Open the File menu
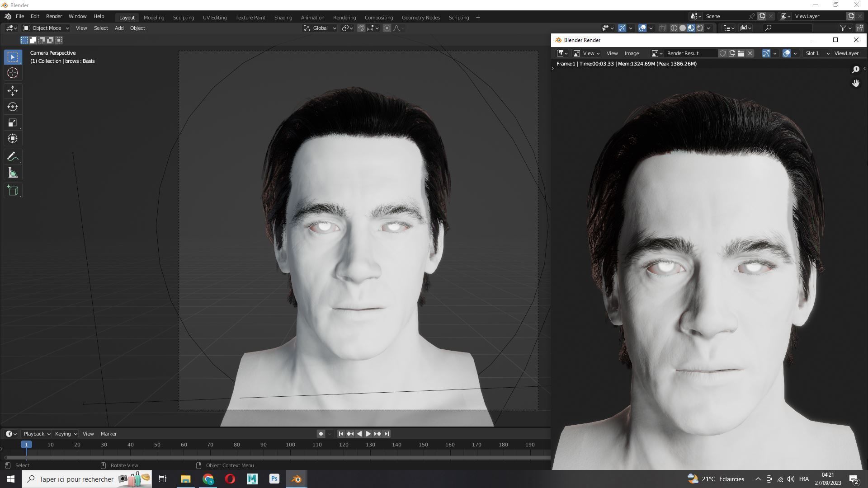Screen dimensions: 868x488 click(20, 16)
